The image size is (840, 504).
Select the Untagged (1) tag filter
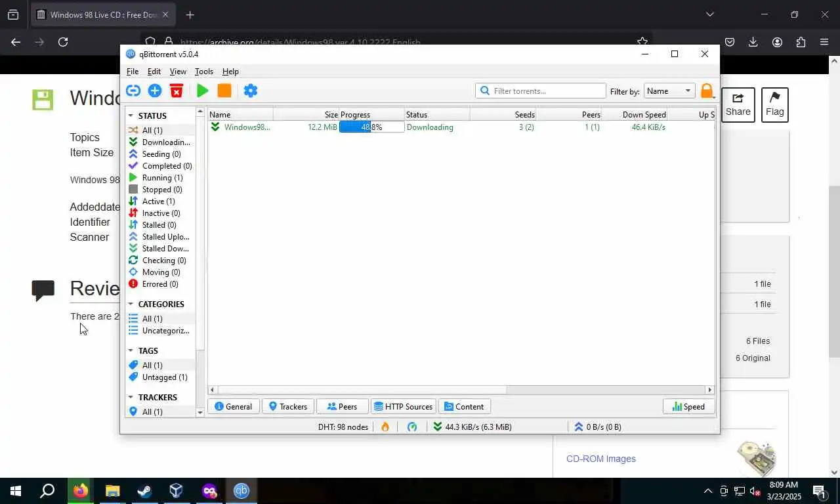pyautogui.click(x=160, y=377)
